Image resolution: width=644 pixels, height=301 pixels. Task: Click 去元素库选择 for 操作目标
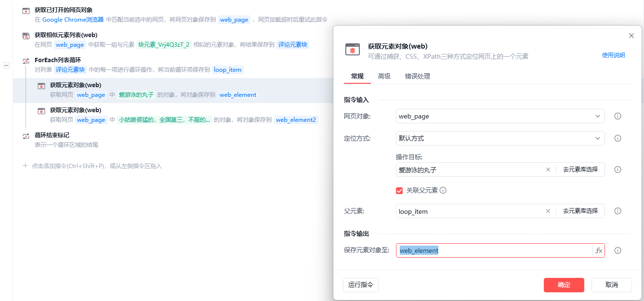(580, 170)
